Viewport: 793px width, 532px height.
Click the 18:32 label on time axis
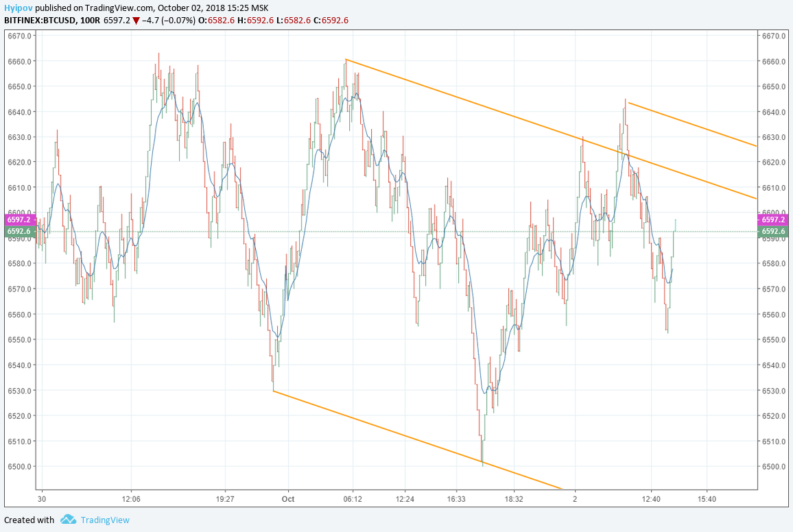pos(513,499)
